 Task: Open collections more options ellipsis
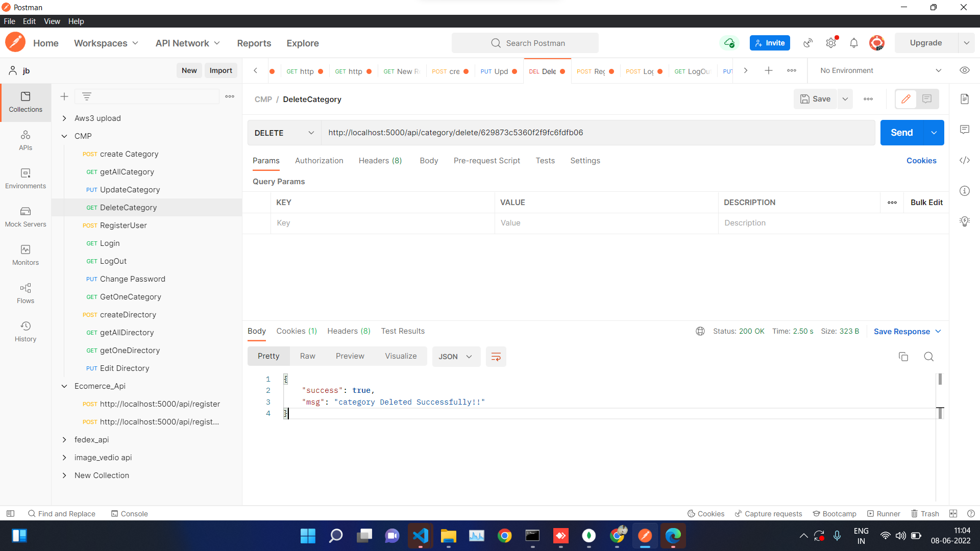tap(230, 96)
